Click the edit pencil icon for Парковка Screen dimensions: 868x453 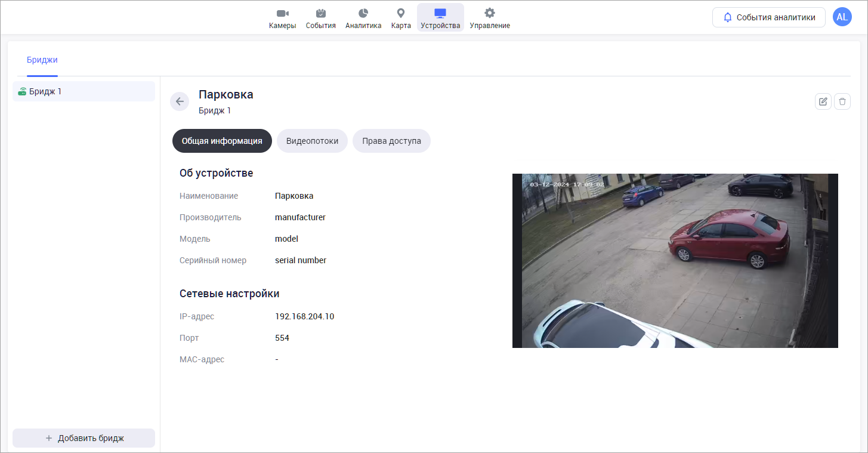[823, 101]
